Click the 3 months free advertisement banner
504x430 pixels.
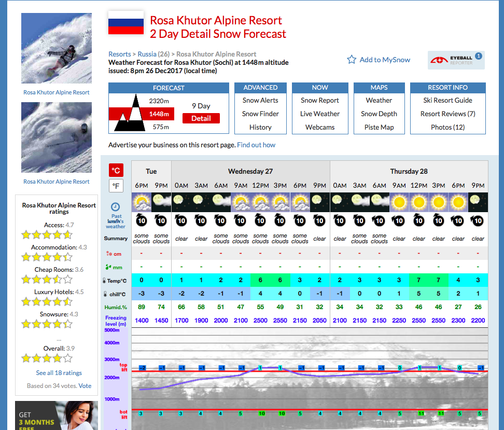click(x=57, y=415)
